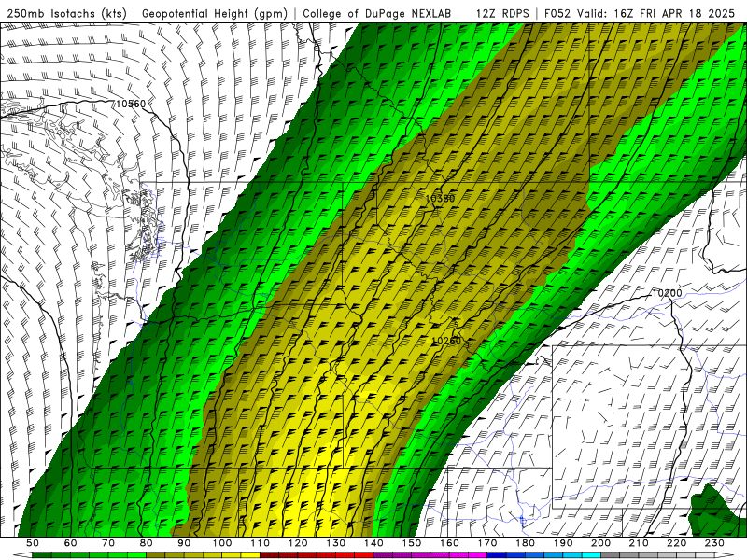Click the darkest green swatch at the scale's left end
747x560 pixels.
(x=41, y=554)
